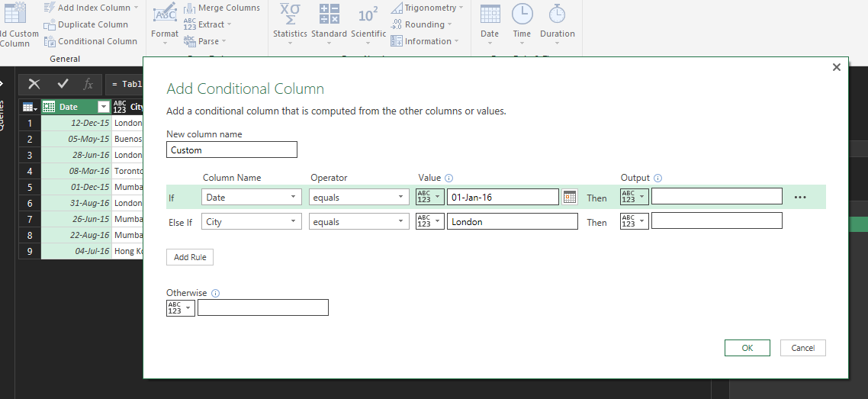The image size is (868, 399).
Task: Click the Output info icon
Action: 657,179
